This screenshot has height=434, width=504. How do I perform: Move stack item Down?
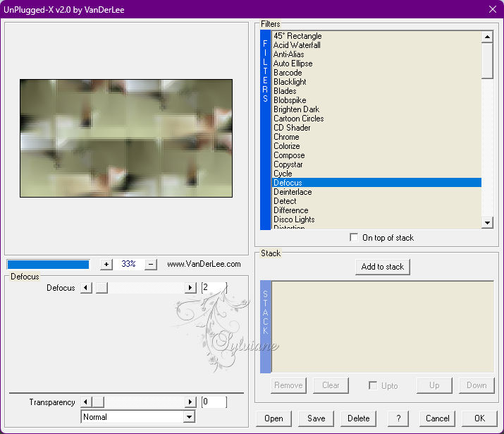(x=477, y=385)
